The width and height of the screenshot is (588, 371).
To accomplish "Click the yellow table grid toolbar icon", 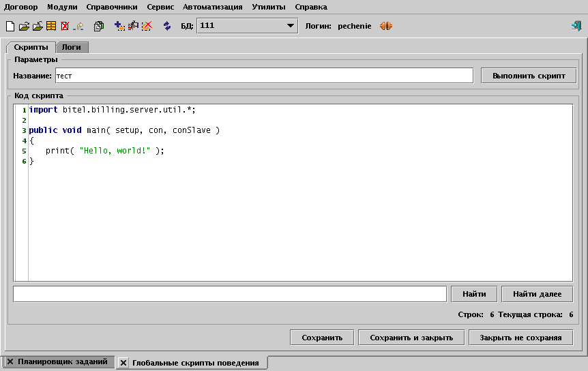I will click(51, 27).
